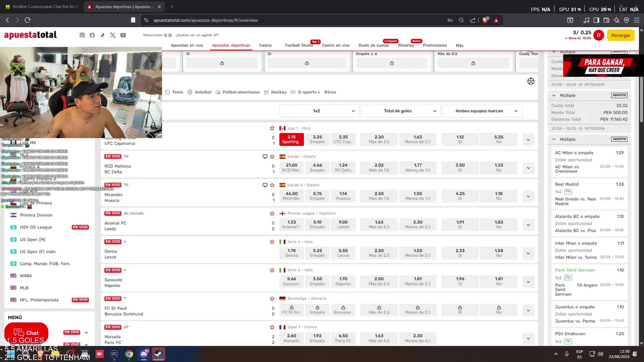Image resolution: width=644 pixels, height=362 pixels.
Task: Click the zoom magnifier icon in address bar
Action: 461,20
